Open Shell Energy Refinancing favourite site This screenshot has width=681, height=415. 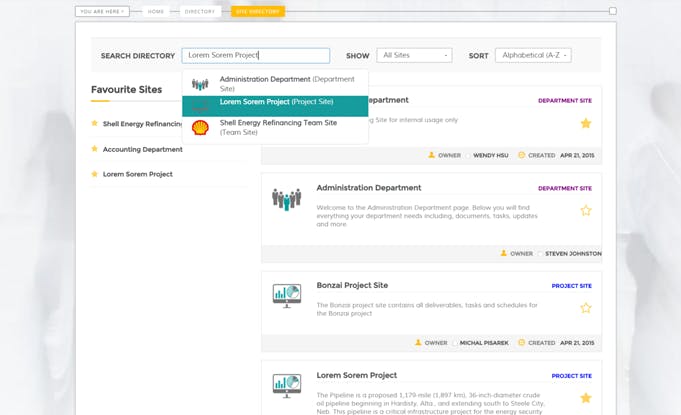(x=142, y=124)
